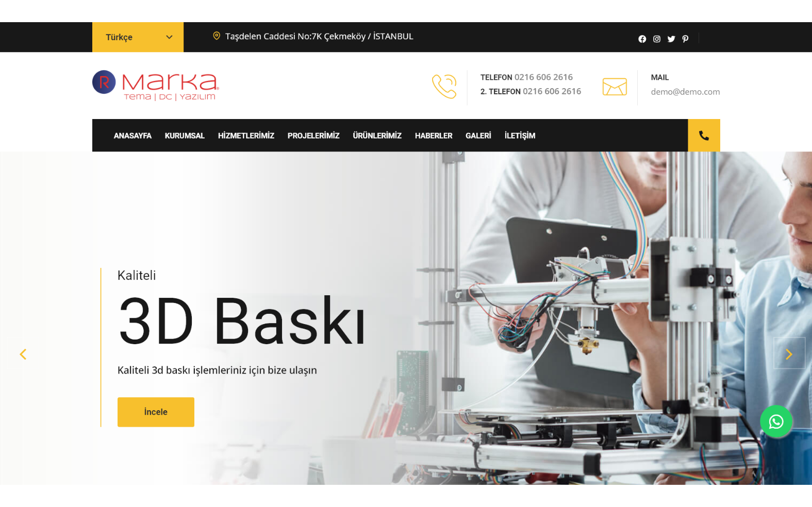This screenshot has width=812, height=507.
Task: Open WhatsApp chat floating button
Action: click(x=776, y=421)
